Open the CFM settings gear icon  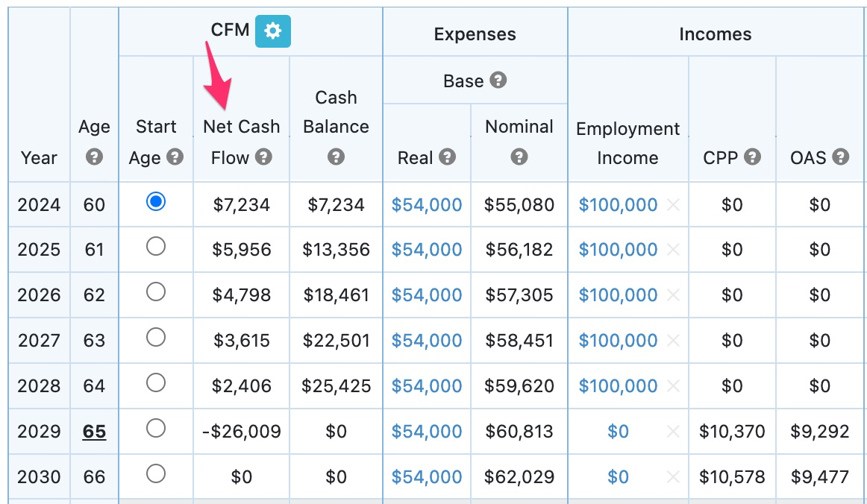[x=272, y=31]
